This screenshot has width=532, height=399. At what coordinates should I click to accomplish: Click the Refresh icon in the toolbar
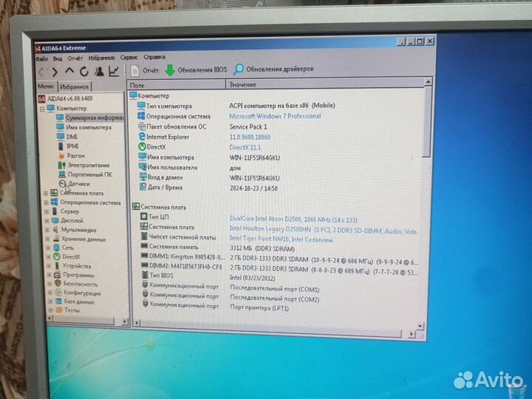[x=83, y=72]
